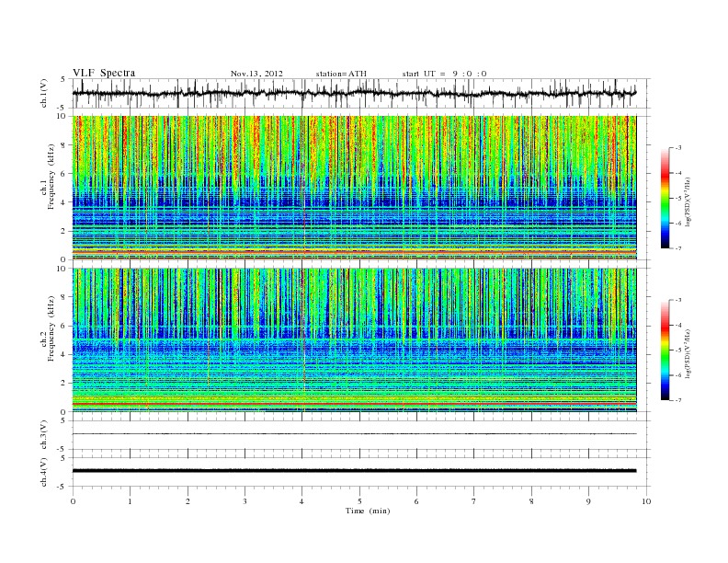Screen dimensions: 728x563
Task: Click the 'ch.1(V)' waveform axis label
Action: pyautogui.click(x=45, y=93)
